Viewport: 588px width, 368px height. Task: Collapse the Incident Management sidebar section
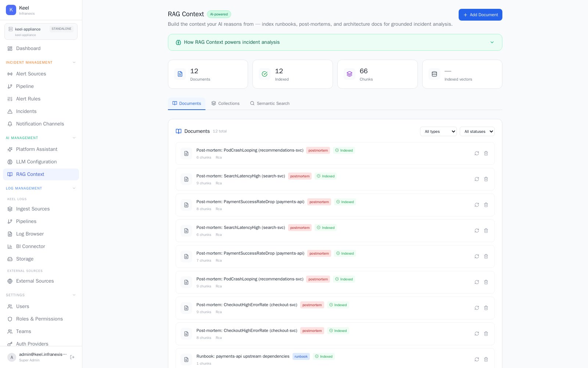pos(74,63)
